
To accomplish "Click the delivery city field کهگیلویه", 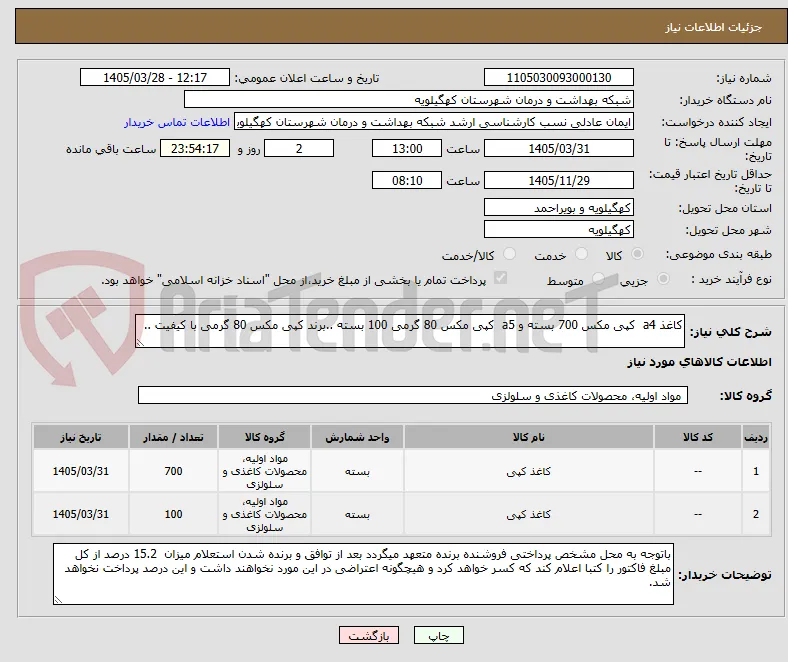I will (x=558, y=229).
